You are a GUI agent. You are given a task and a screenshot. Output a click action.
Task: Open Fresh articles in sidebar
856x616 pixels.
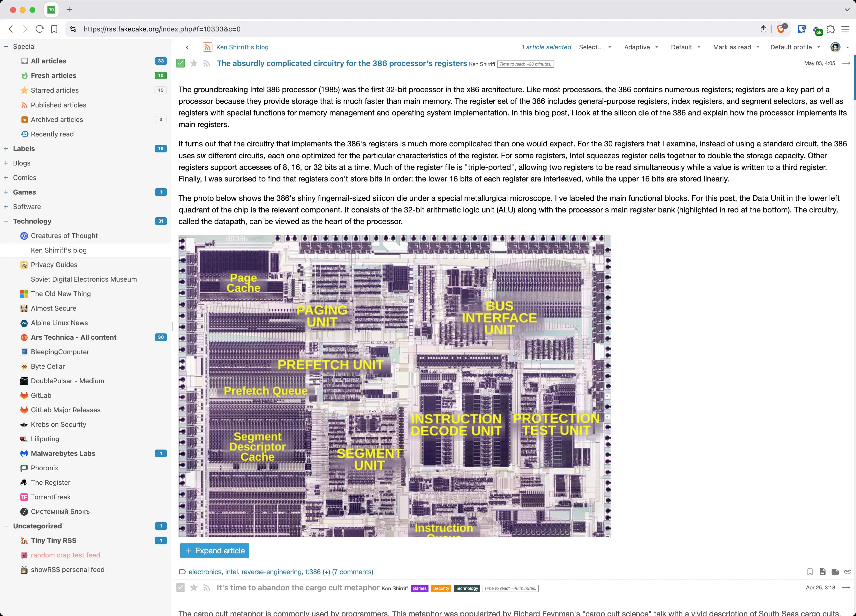(53, 75)
